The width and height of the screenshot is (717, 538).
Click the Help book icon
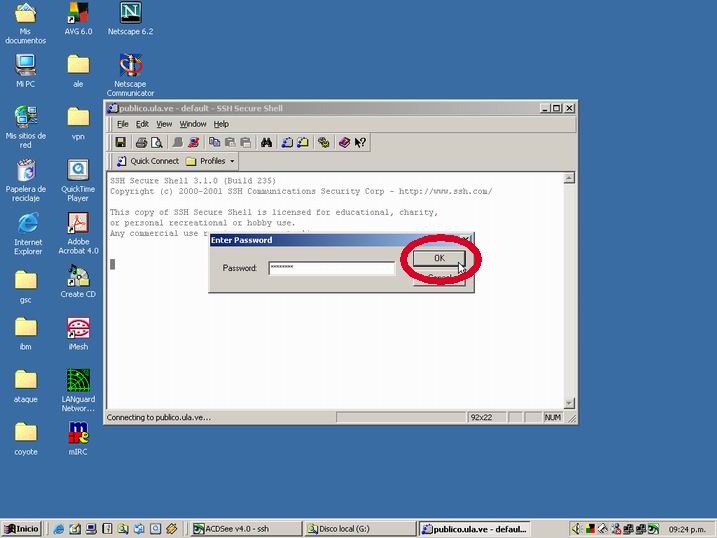coord(344,143)
